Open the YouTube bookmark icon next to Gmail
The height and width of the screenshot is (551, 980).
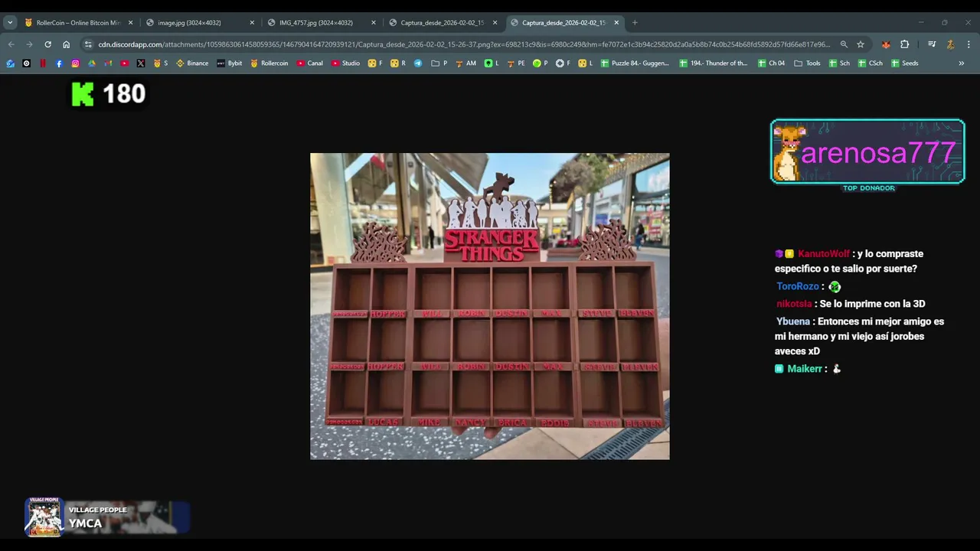(125, 64)
